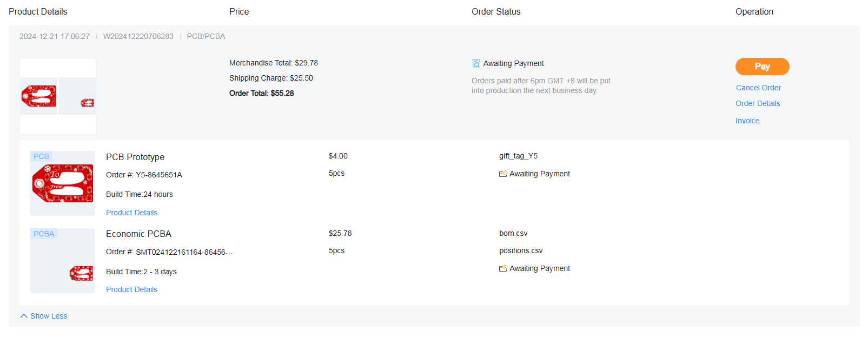This screenshot has height=337, width=868.
Task: Click the payment icon below positions.csv
Action: (503, 268)
